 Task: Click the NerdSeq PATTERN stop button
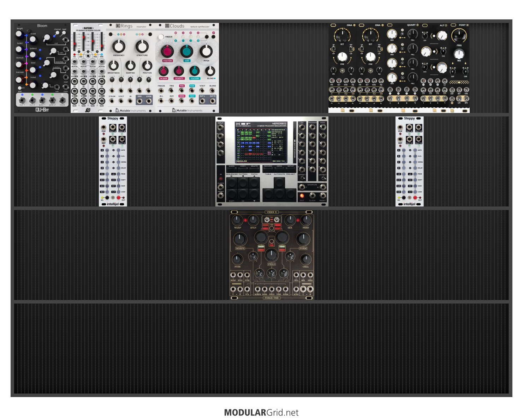click(243, 183)
